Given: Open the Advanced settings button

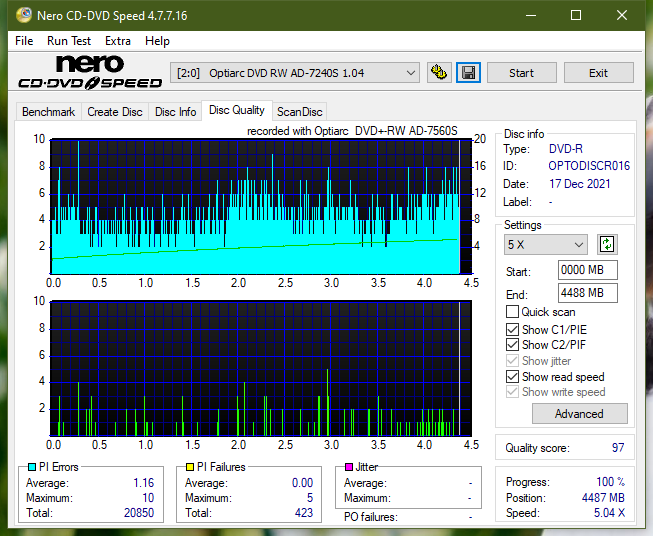Looking at the screenshot, I should pyautogui.click(x=579, y=414).
